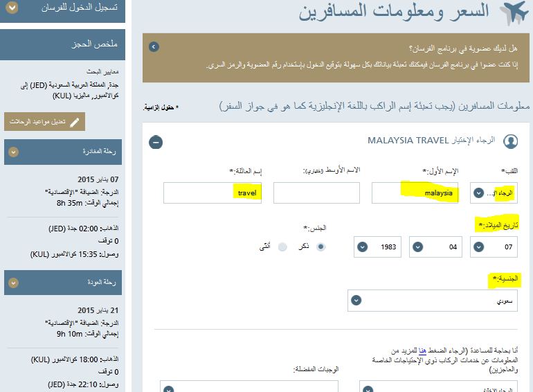Image resolution: width=533 pixels, height=392 pixels.
Task: Click the هنا link for special assistance info
Action: point(422,352)
